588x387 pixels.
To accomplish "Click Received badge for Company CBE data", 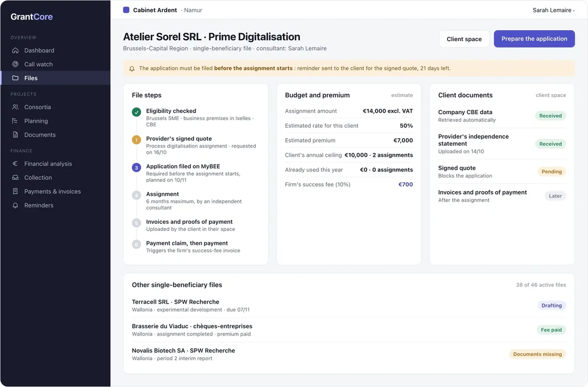I will [550, 116].
